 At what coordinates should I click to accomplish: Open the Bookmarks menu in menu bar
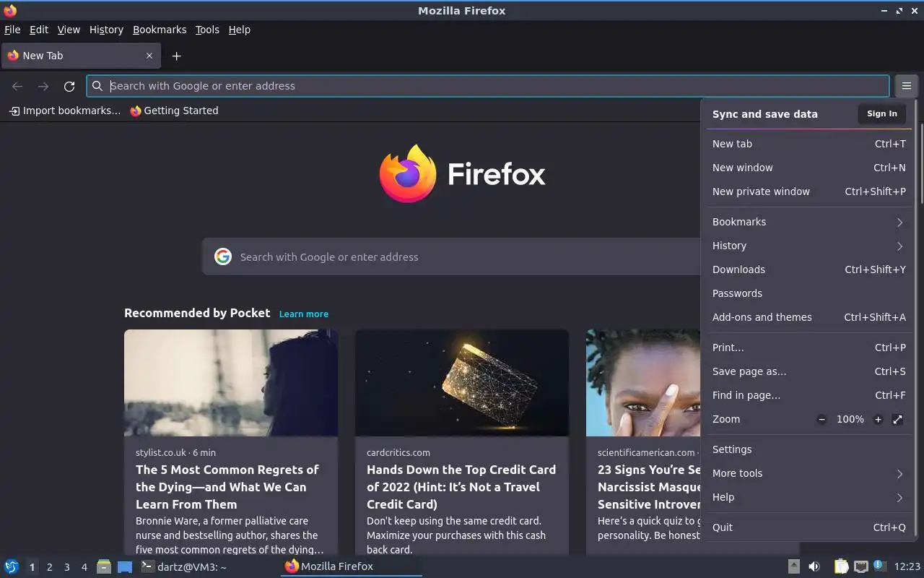pos(160,30)
